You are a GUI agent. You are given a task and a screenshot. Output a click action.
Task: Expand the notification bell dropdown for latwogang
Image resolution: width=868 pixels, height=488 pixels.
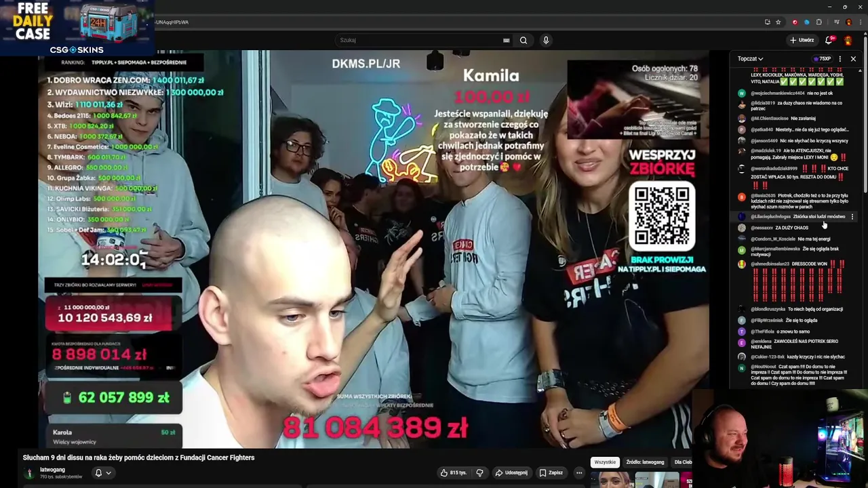coord(102,472)
